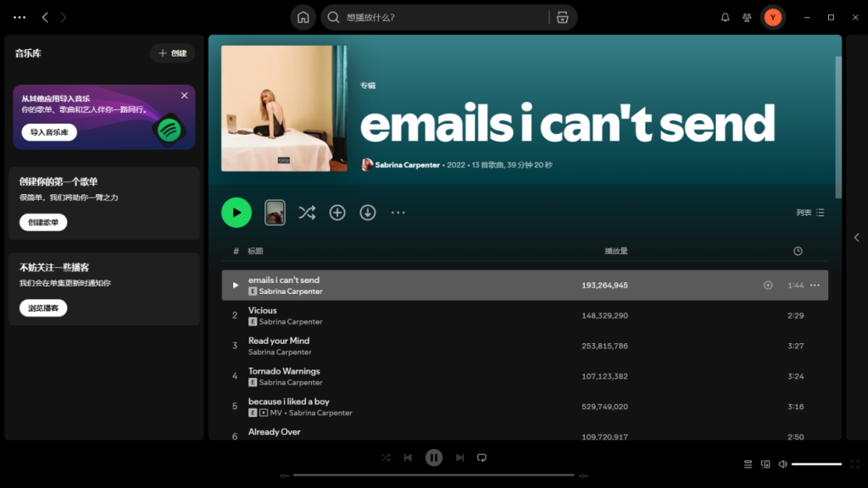The image size is (868, 488).
Task: Open the queue icon
Action: point(748,465)
